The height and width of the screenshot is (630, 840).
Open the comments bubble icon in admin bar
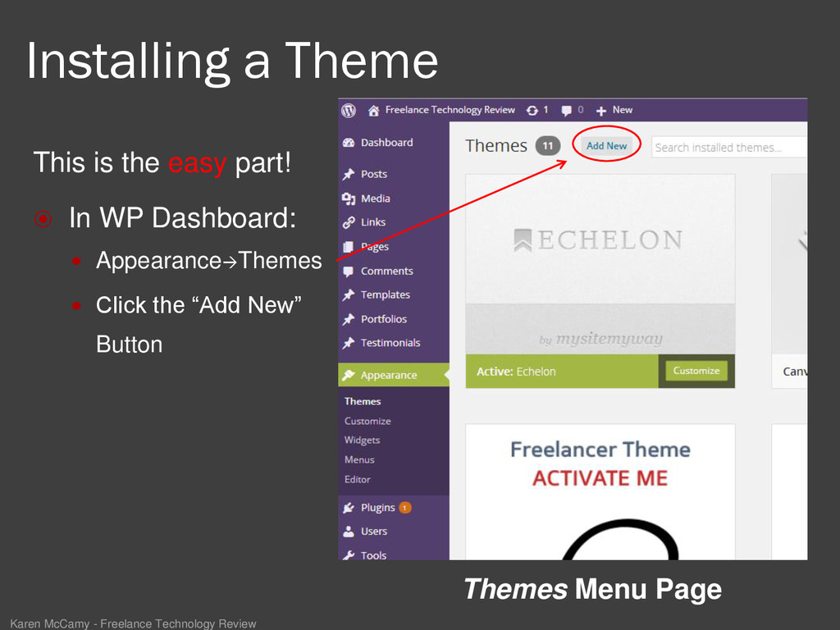click(566, 111)
